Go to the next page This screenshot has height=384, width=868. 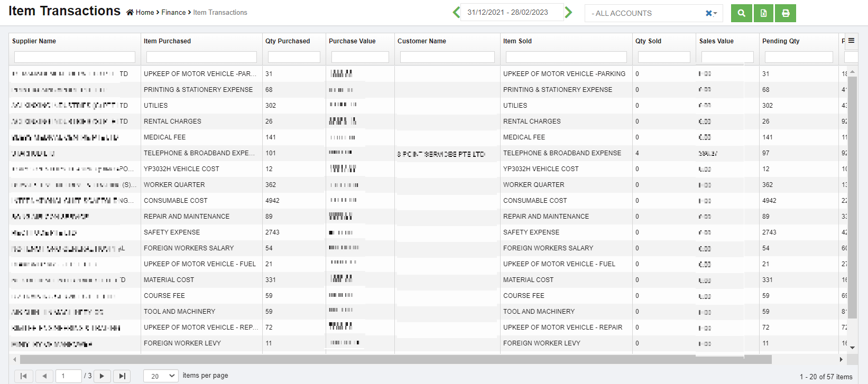(102, 376)
